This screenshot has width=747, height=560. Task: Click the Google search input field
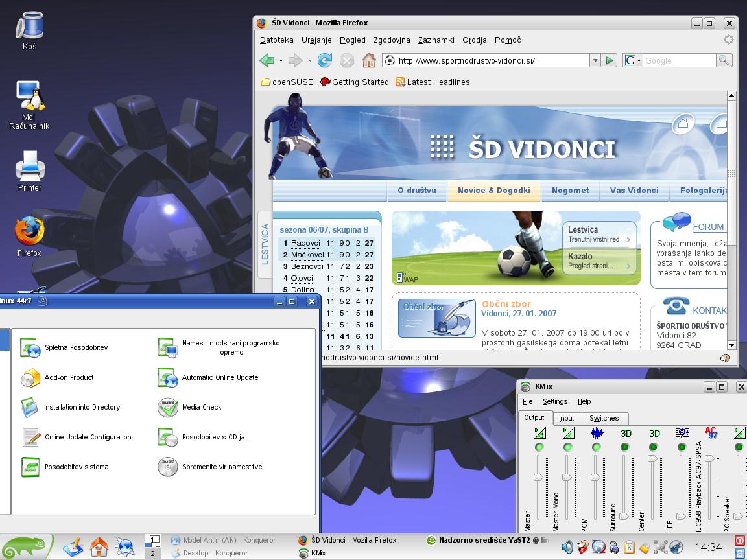tap(679, 60)
